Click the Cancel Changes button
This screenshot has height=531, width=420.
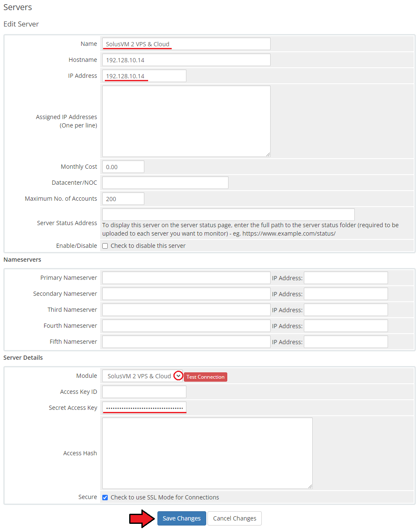(x=234, y=518)
